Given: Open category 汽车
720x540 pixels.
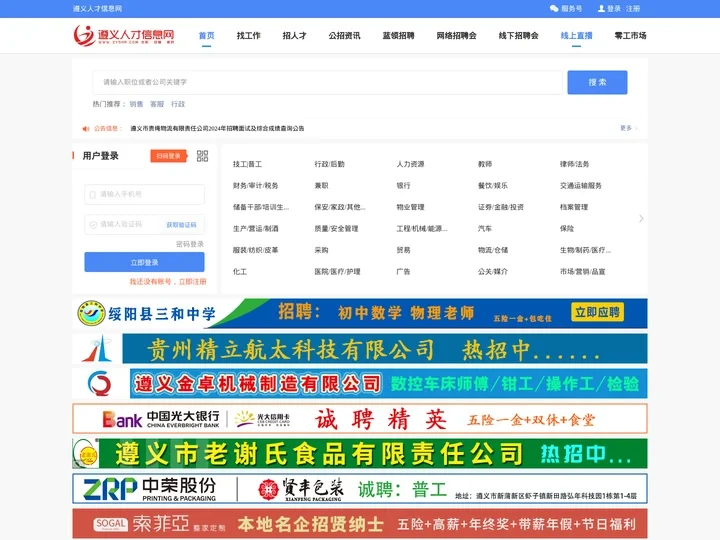Looking at the screenshot, I should pos(485,229).
